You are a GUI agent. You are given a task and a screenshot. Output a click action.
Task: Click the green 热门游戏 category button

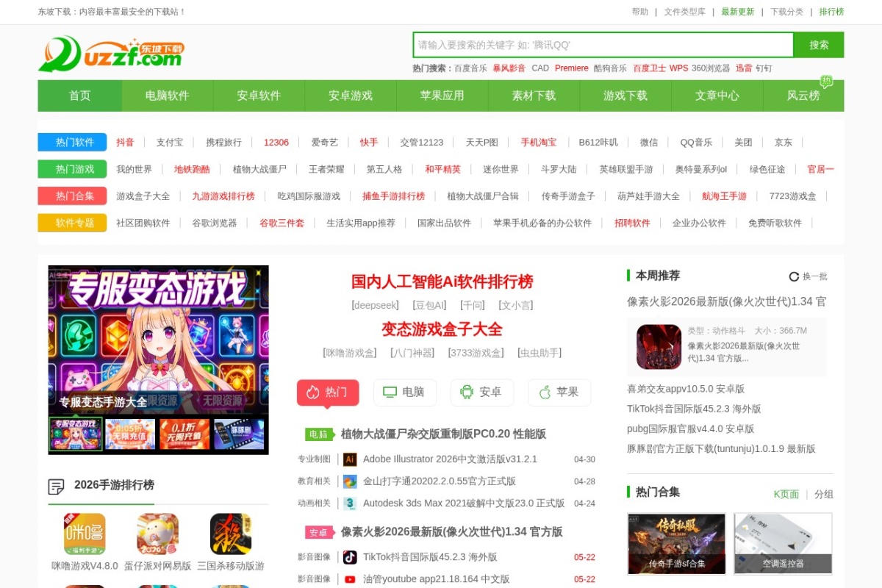(x=72, y=169)
